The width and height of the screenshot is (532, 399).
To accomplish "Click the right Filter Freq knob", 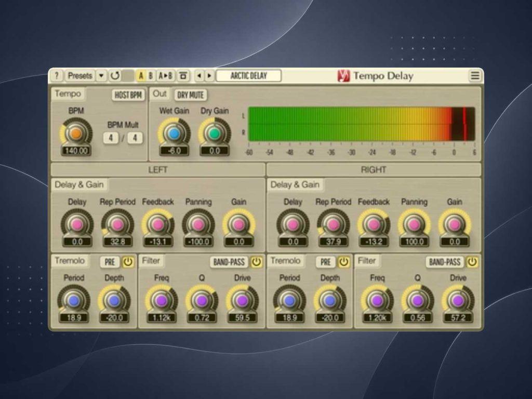I will pyautogui.click(x=377, y=300).
